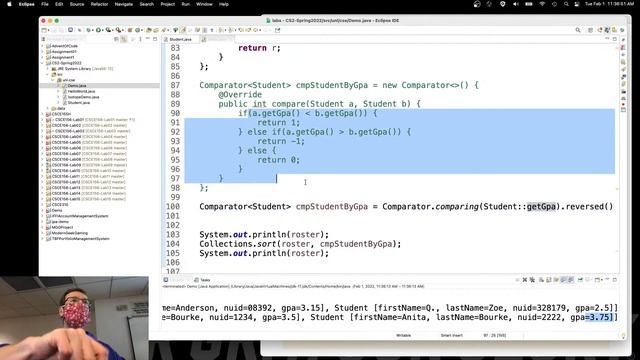Minimize the Package Explorer view
This screenshot has width=640, height=360.
tap(148, 39)
